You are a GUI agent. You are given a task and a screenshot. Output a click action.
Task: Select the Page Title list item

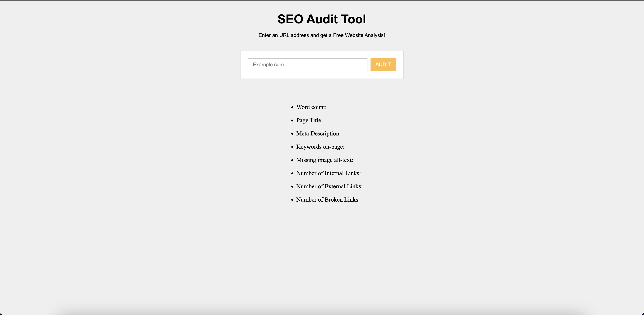(x=309, y=120)
